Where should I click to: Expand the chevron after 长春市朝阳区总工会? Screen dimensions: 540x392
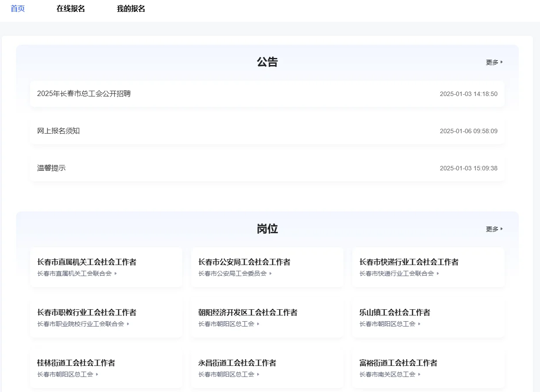259,324
